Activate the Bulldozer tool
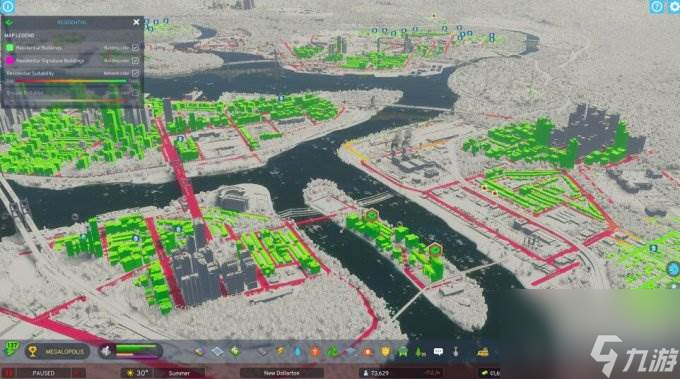This screenshot has width=680, height=379. pos(482,352)
